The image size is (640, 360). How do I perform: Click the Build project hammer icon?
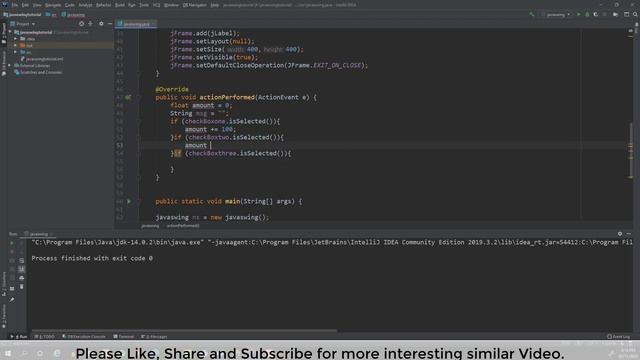(531, 14)
